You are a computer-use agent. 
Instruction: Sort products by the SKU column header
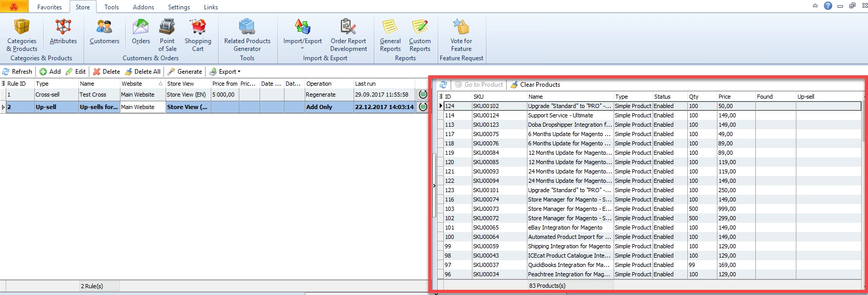[499, 97]
